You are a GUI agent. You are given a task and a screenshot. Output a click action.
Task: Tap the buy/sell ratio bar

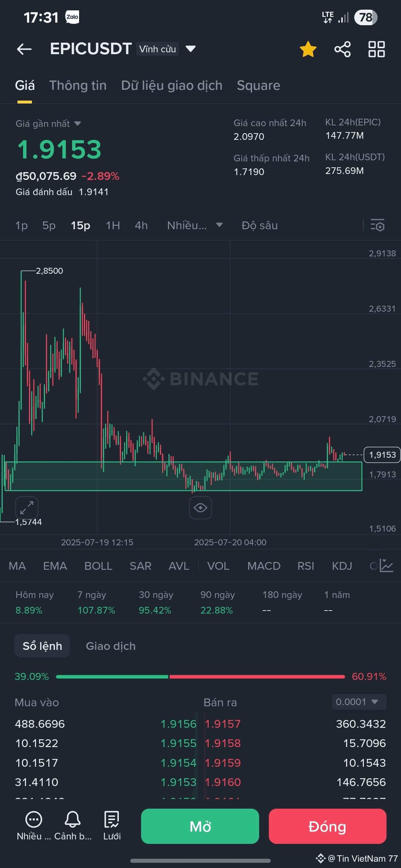tap(200, 677)
